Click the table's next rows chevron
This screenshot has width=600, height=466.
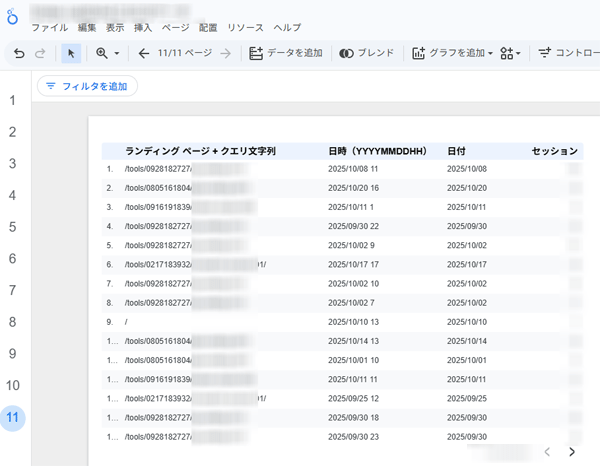(x=572, y=452)
